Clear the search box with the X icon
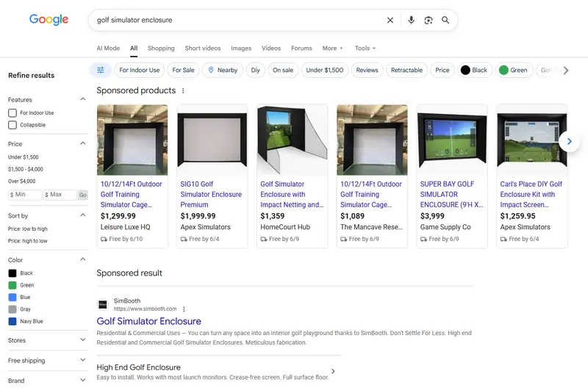The width and height of the screenshot is (588, 388). point(390,21)
